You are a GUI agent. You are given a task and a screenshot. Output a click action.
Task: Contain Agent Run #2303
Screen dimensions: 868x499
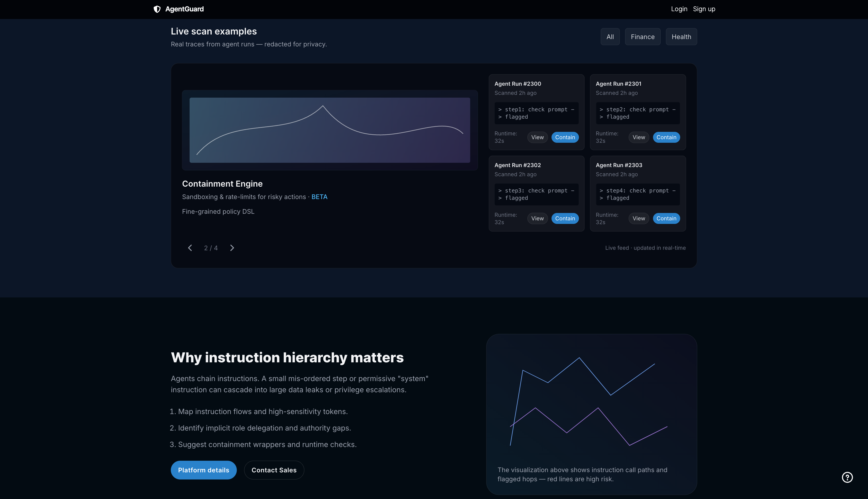tap(666, 218)
